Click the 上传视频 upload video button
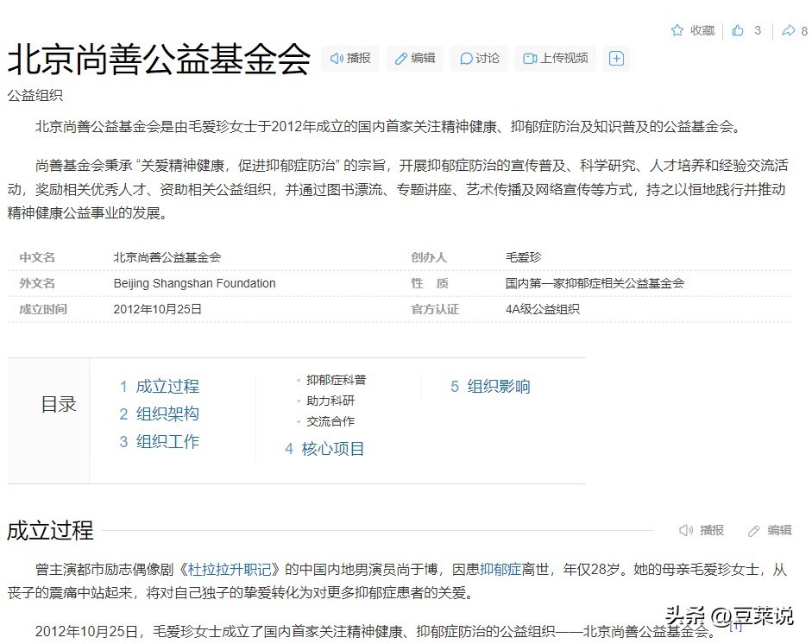The height and width of the screenshot is (644, 812). tap(556, 59)
